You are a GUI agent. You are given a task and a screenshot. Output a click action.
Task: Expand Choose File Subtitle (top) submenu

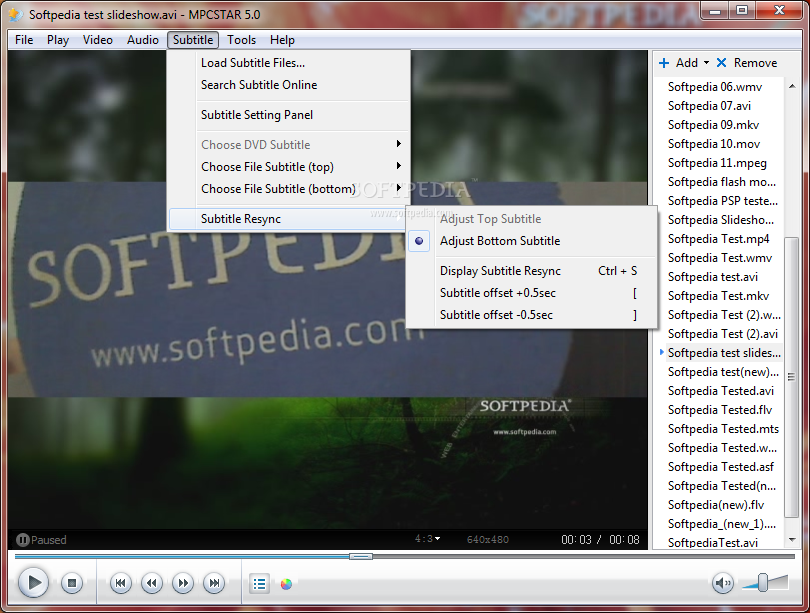(x=289, y=167)
